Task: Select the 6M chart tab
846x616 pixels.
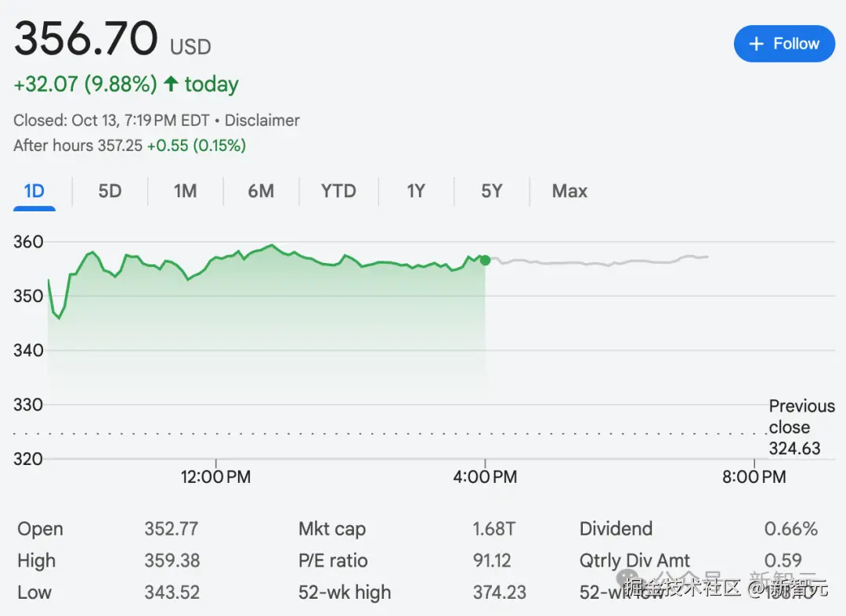Action: [x=261, y=191]
